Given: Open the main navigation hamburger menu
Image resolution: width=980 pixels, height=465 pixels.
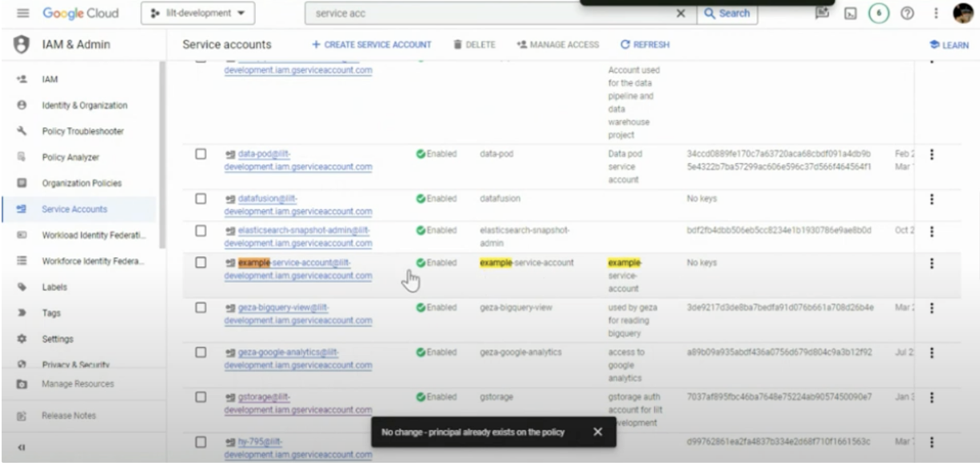Looking at the screenshot, I should [22, 14].
